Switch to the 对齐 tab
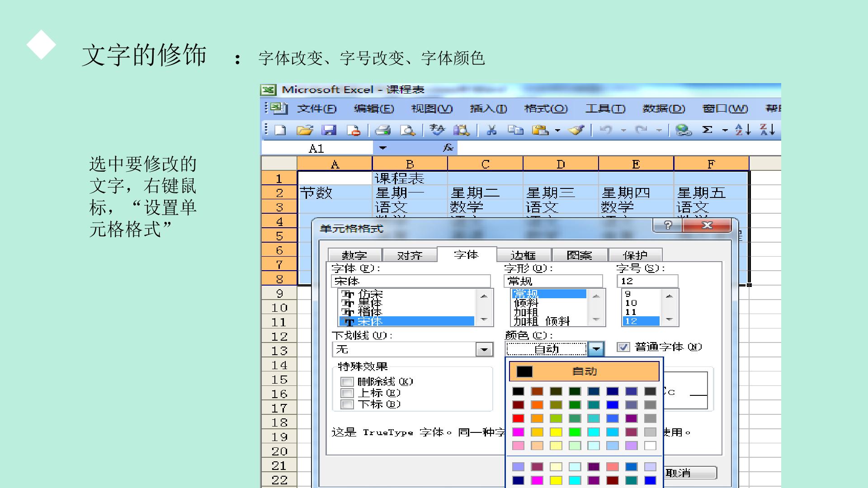 click(x=410, y=255)
